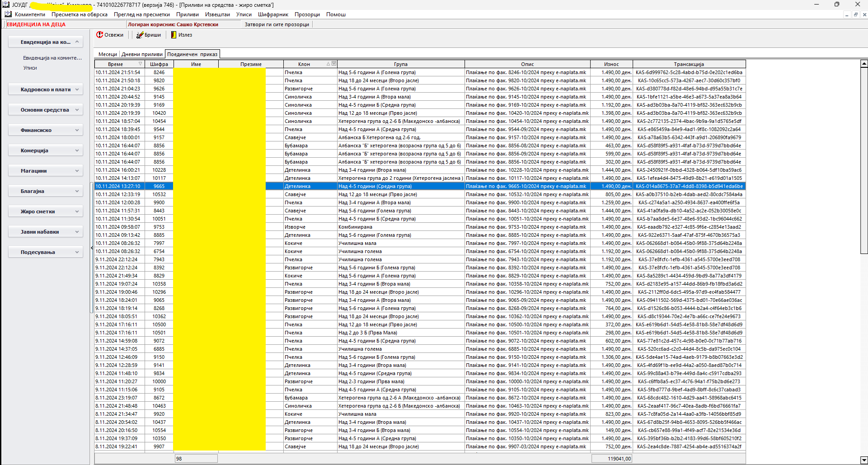Viewport: 868px width, 465px height.
Task: Click the minimize icon of the inner window
Action: coord(847,14)
